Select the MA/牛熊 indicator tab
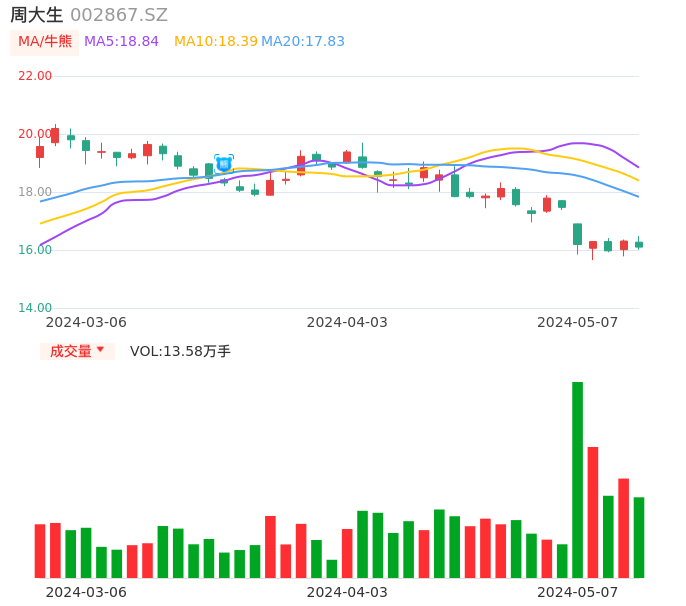 (45, 42)
